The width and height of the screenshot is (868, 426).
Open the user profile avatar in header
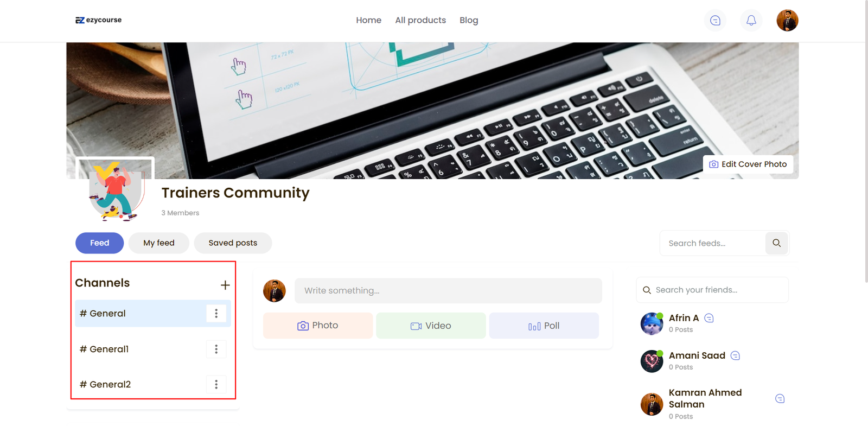787,21
